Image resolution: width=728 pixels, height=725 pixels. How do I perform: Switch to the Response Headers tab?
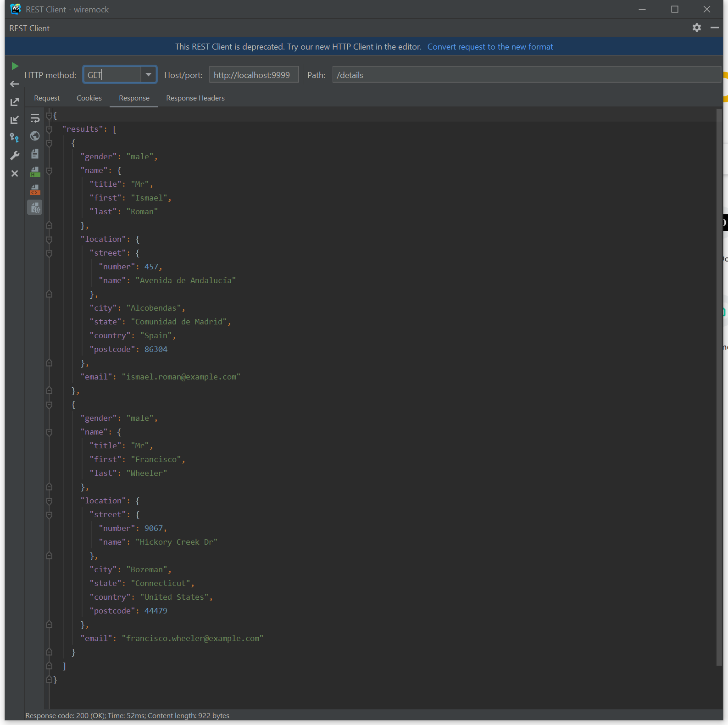tap(195, 98)
